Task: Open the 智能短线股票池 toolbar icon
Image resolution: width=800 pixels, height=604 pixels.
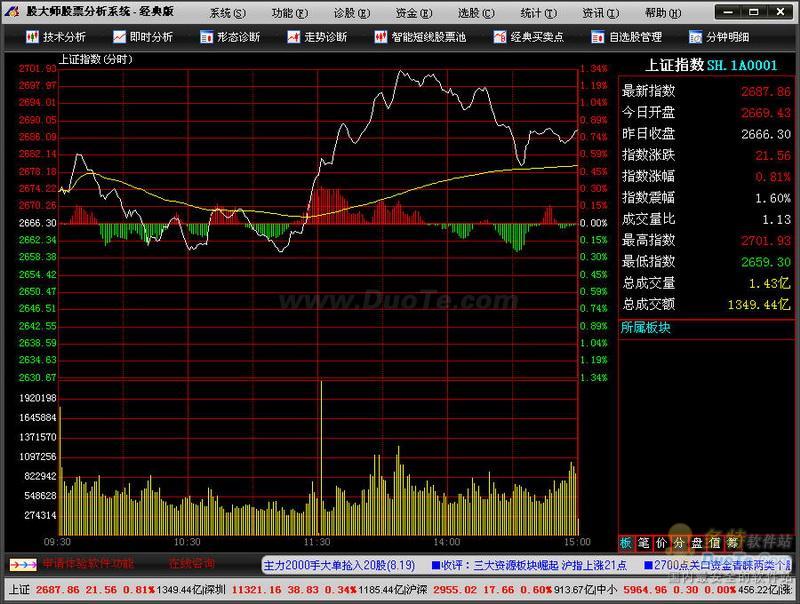Action: (x=381, y=37)
